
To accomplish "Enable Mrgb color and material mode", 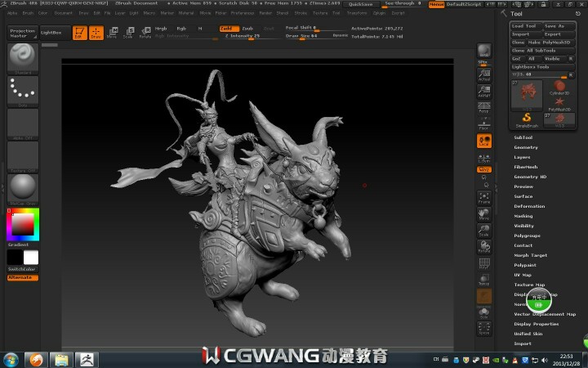I will (x=161, y=29).
